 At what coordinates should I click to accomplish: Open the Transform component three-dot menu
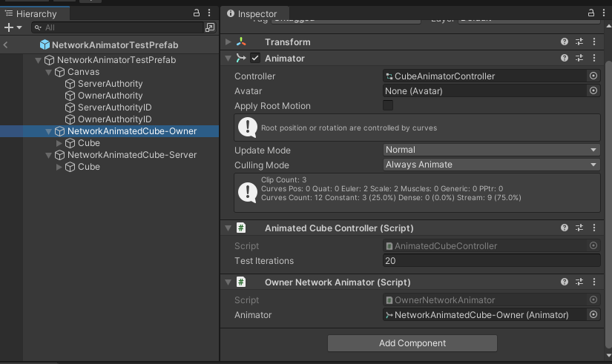[x=593, y=42]
